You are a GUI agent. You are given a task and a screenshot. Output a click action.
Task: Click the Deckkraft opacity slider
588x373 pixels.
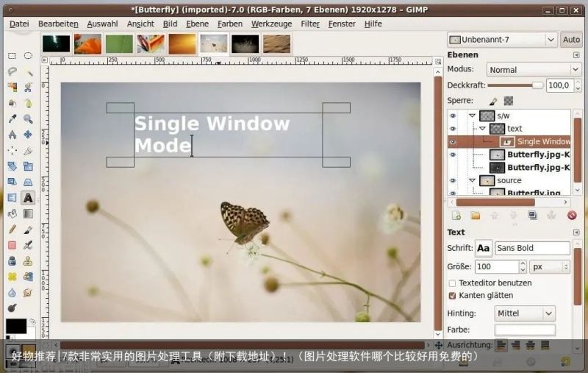click(515, 85)
